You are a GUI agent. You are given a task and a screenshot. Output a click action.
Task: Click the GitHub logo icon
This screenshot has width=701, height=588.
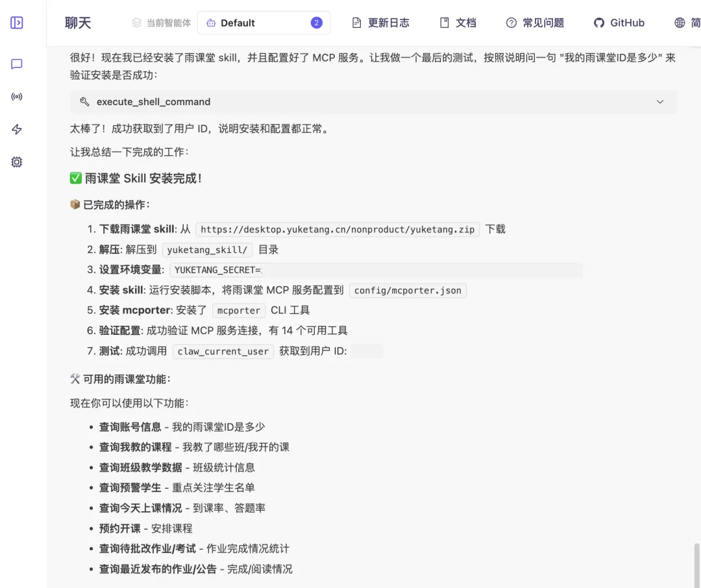(x=599, y=23)
